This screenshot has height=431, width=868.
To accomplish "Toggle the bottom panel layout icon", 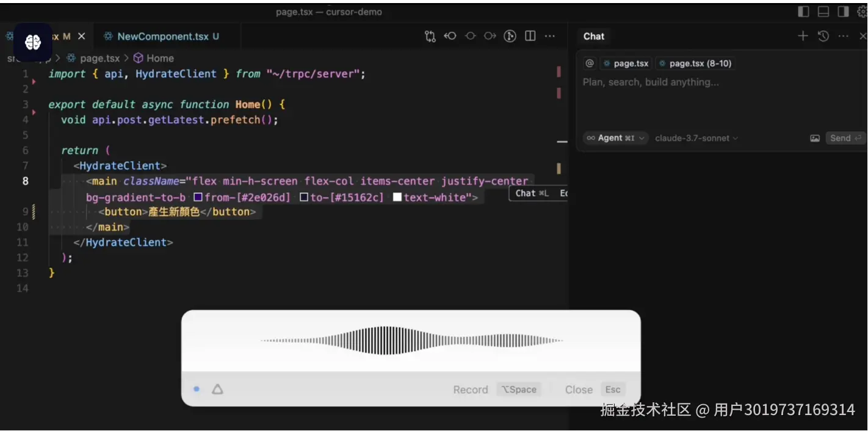I will pos(823,12).
